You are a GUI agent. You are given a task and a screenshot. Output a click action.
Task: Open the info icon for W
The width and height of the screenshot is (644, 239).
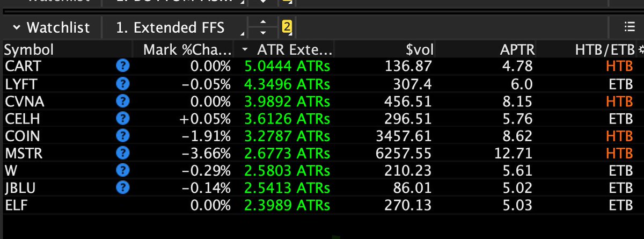pos(123,170)
